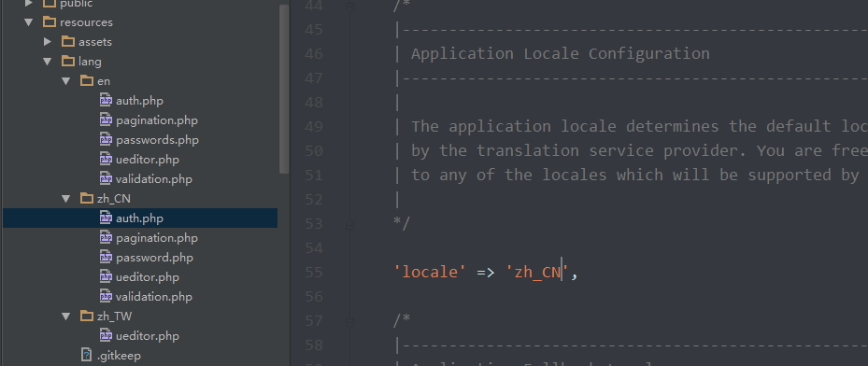This screenshot has height=366, width=868.
Task: Collapse the resources folder arrow
Action: tap(28, 22)
